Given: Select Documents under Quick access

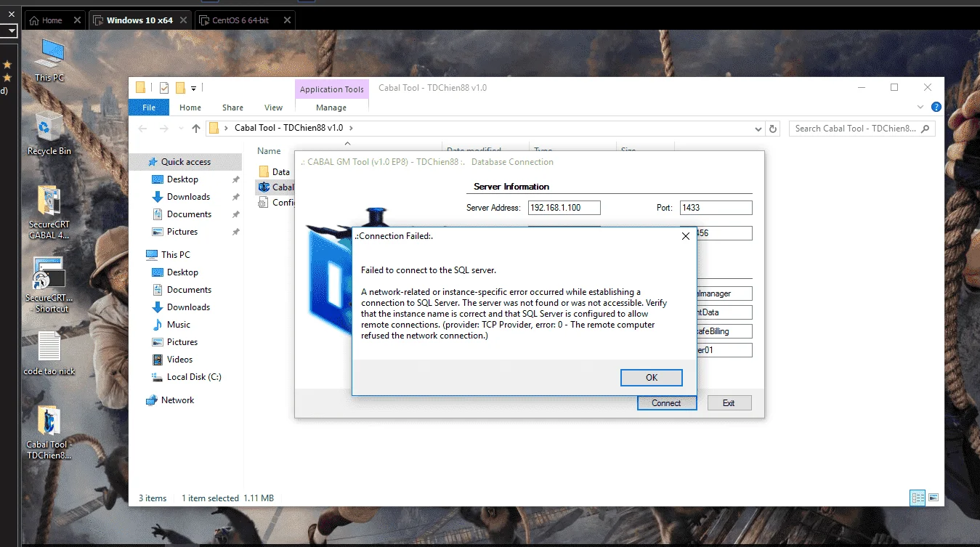Looking at the screenshot, I should click(x=189, y=214).
